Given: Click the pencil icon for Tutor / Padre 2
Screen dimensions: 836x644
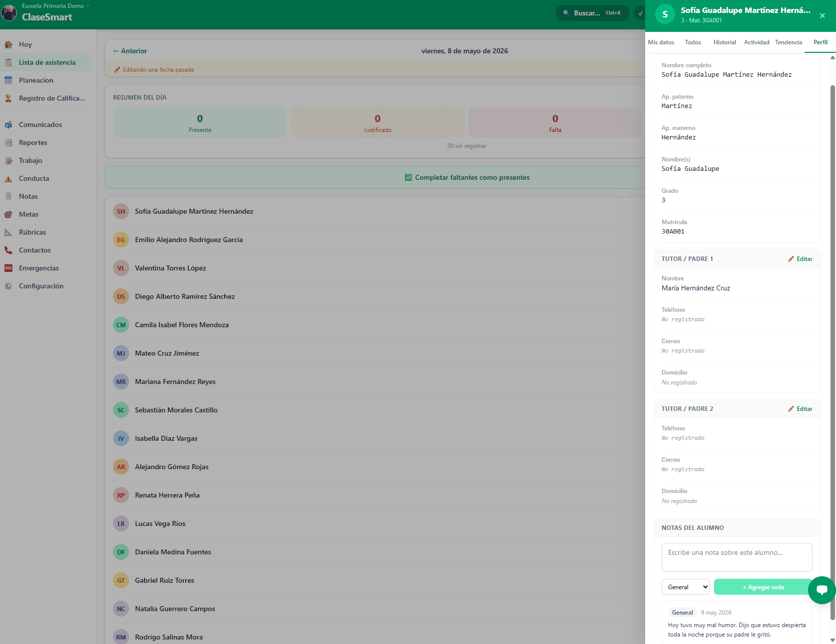Looking at the screenshot, I should 791,409.
